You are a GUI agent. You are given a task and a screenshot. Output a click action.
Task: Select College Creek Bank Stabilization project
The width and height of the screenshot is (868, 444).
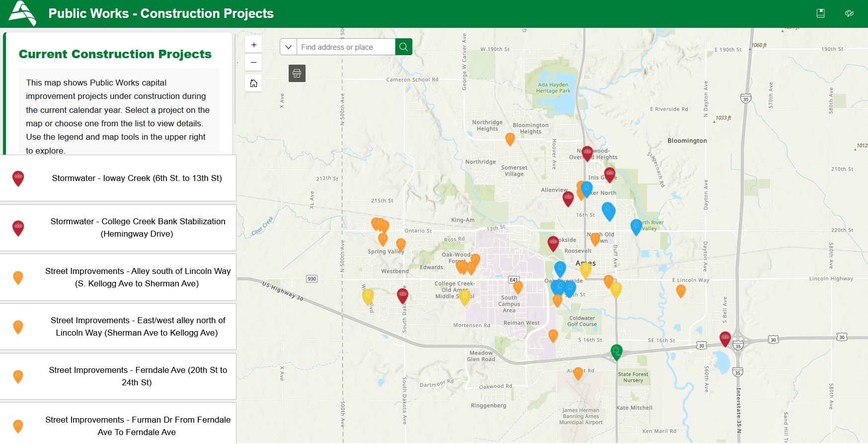[x=118, y=228]
